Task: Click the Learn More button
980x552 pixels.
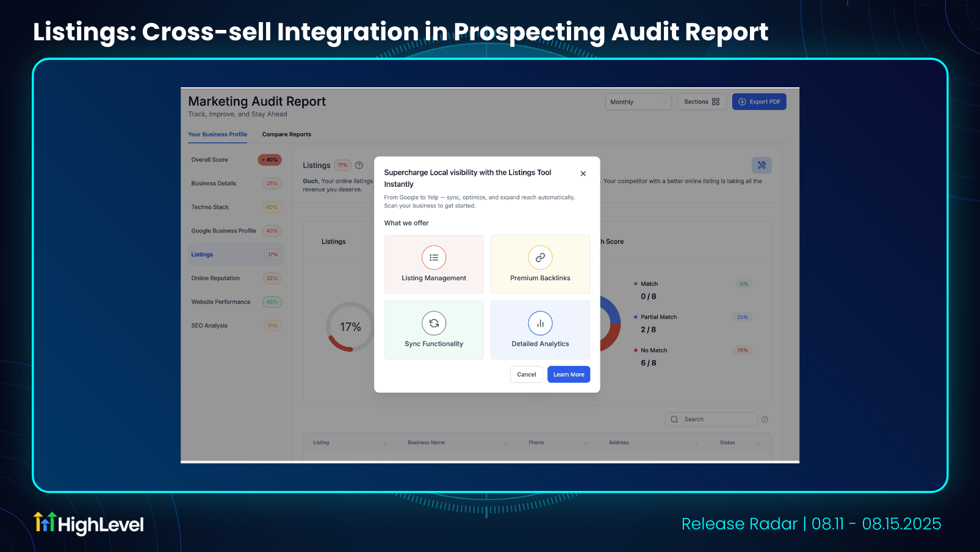Action: click(569, 374)
